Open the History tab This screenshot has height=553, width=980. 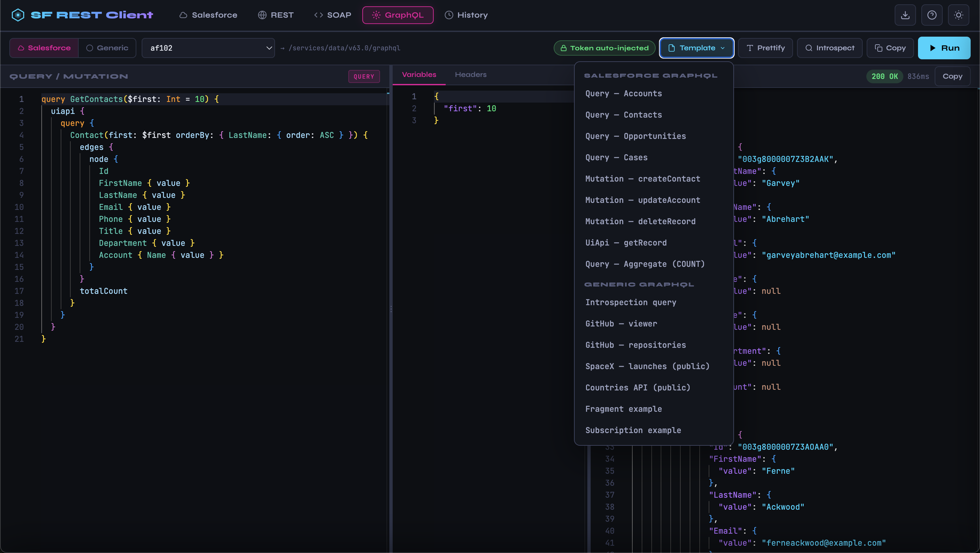coord(466,15)
